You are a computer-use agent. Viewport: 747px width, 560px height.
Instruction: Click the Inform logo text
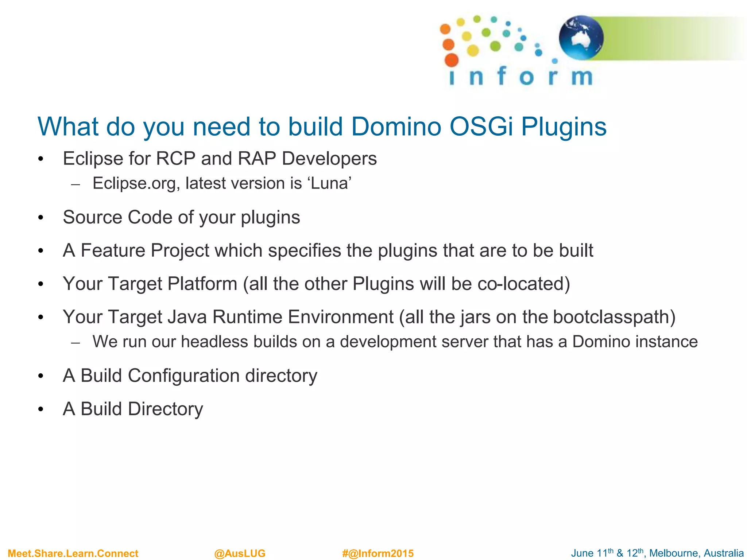pyautogui.click(x=520, y=77)
